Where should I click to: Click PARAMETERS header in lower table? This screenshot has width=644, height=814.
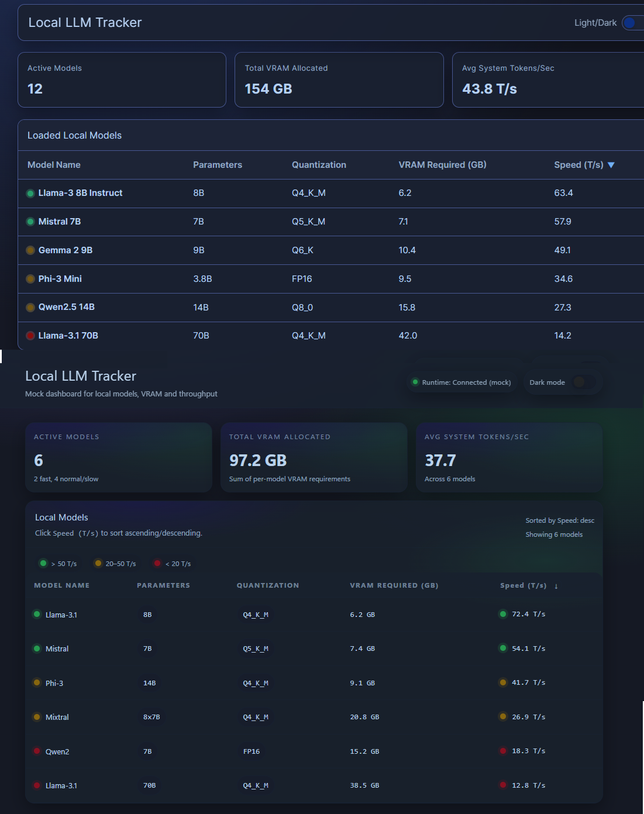164,585
